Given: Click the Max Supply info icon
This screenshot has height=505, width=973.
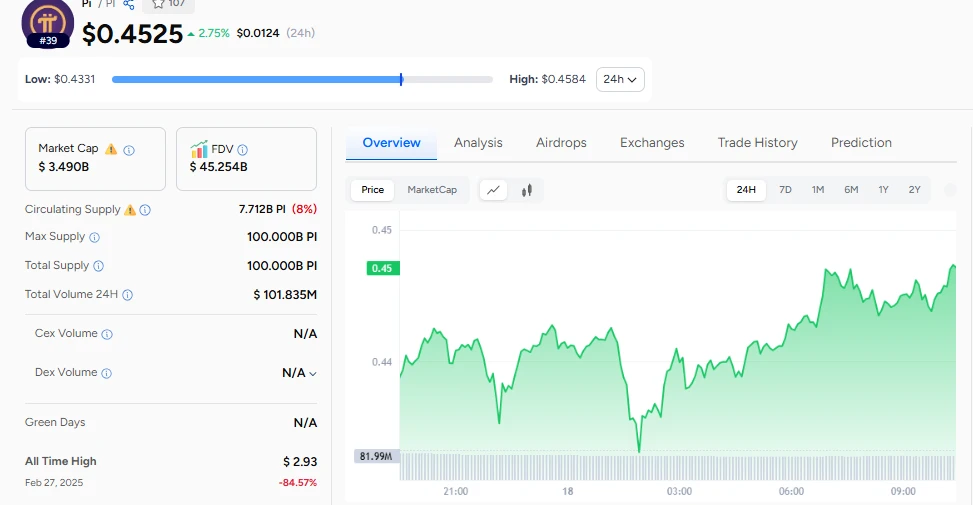Looking at the screenshot, I should click(x=94, y=237).
